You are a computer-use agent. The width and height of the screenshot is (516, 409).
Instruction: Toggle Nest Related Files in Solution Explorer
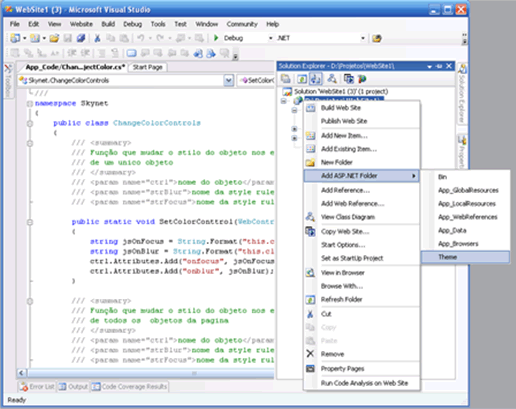[315, 79]
